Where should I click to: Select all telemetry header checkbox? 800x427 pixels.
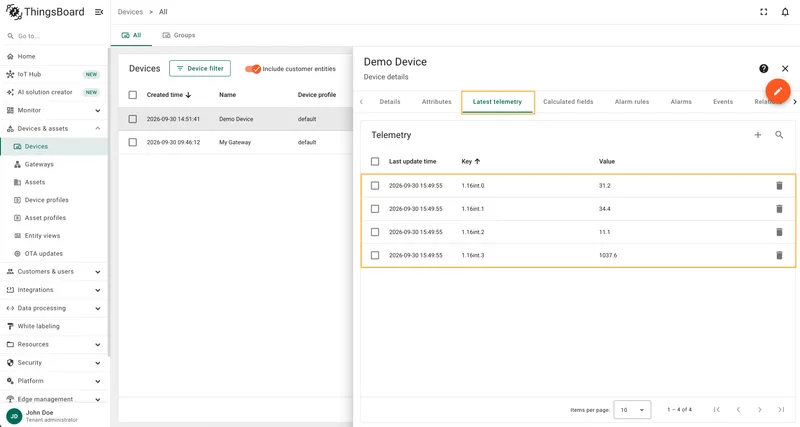pyautogui.click(x=375, y=161)
